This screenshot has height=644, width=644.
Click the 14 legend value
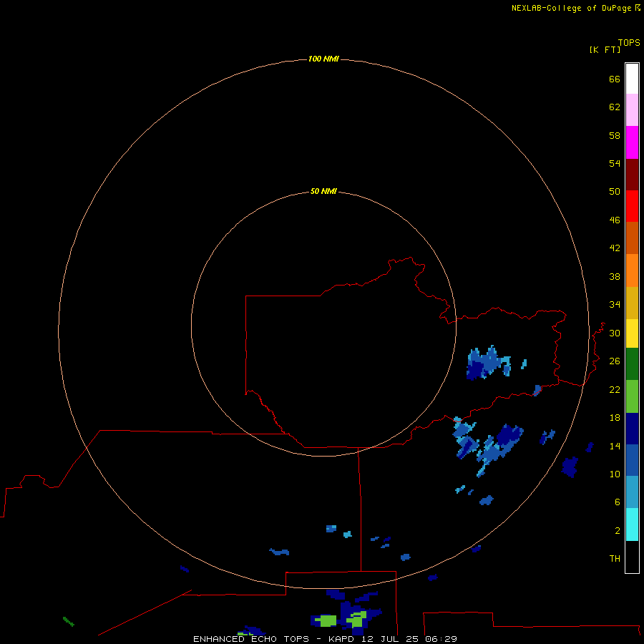click(615, 446)
